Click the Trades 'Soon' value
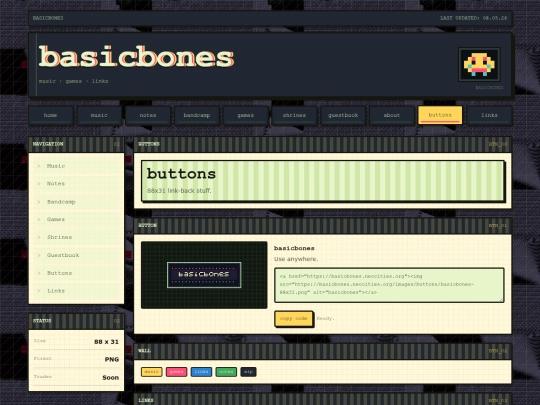 coord(111,378)
